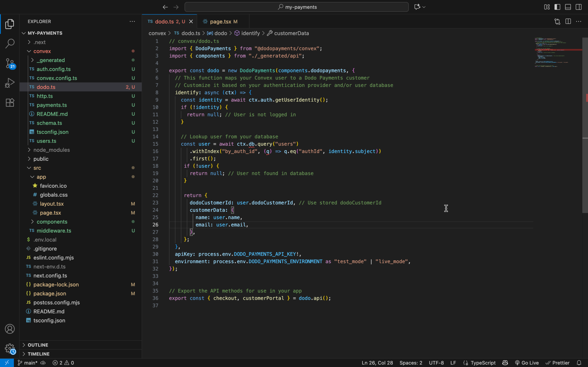Open Source Control view with 21 badge

coord(10,63)
